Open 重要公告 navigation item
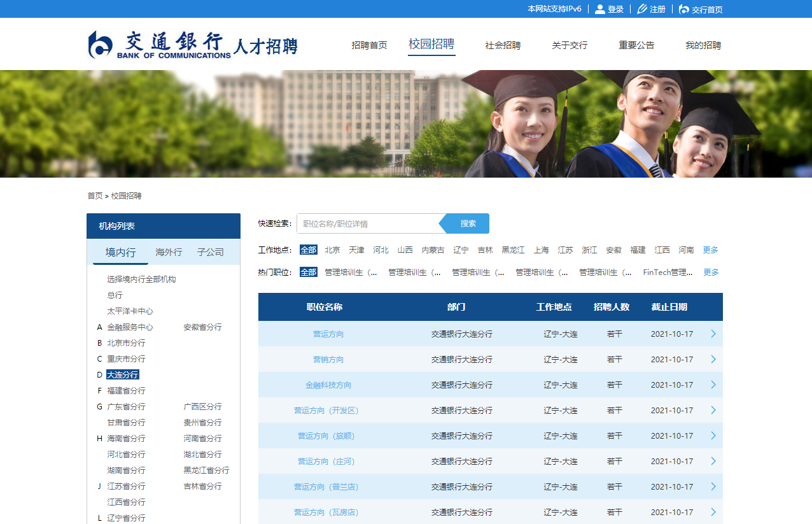 click(636, 45)
